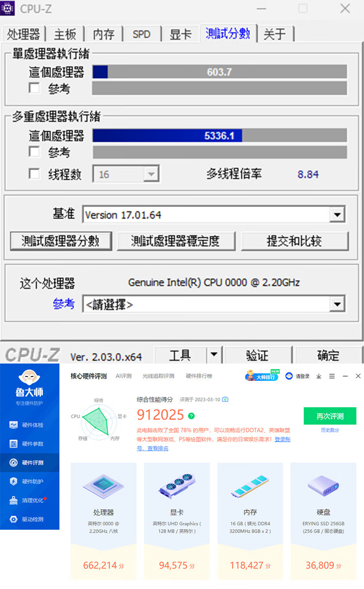Click green help icon next to score 912025
Image resolution: width=364 pixels, height=589 pixels.
point(192,416)
